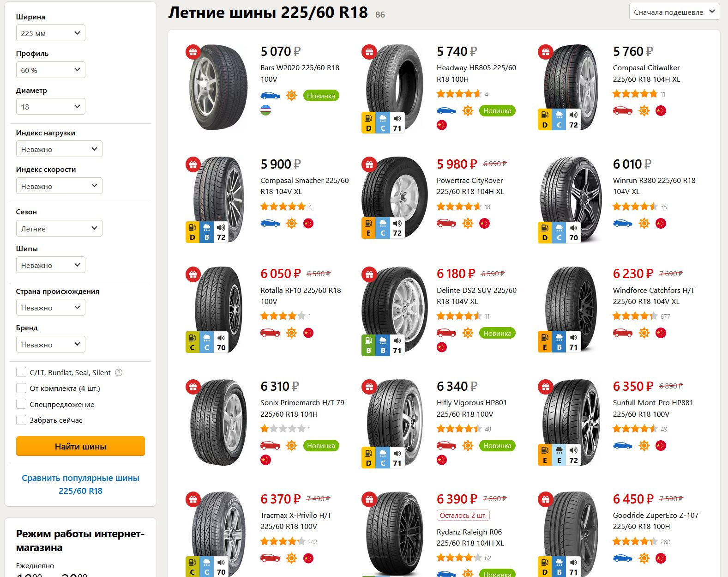Click the summer sun icon under Winrun R380
The height and width of the screenshot is (577, 728).
(644, 224)
